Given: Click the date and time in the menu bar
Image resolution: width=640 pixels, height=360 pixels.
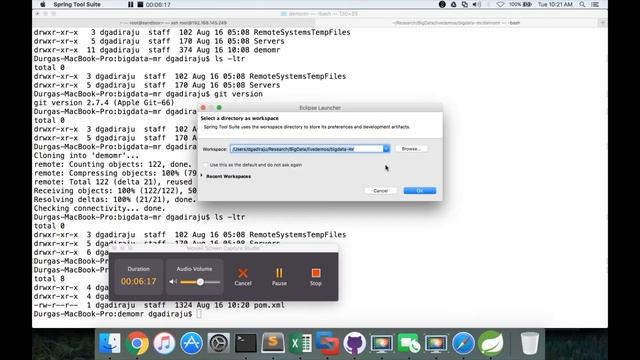Looking at the screenshot, I should click(x=555, y=4).
